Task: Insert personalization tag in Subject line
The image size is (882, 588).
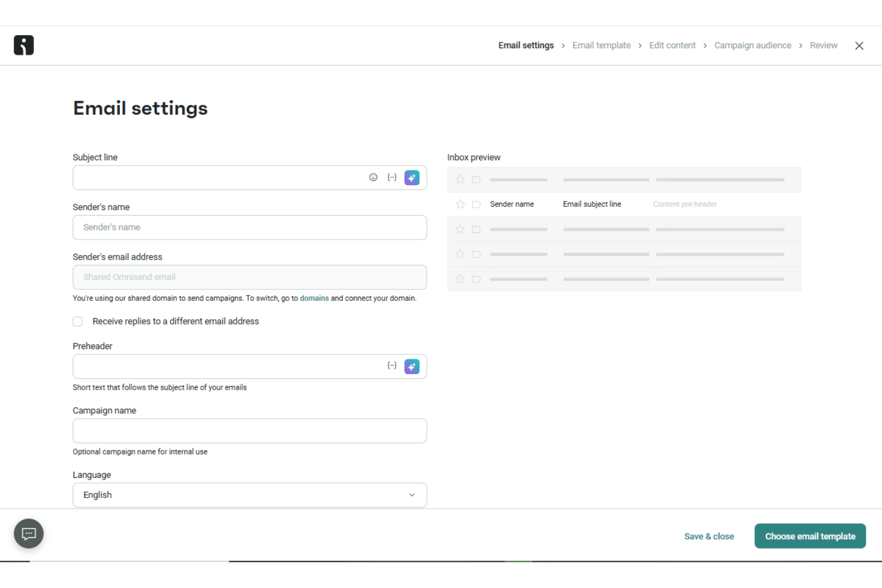Action: pos(392,178)
